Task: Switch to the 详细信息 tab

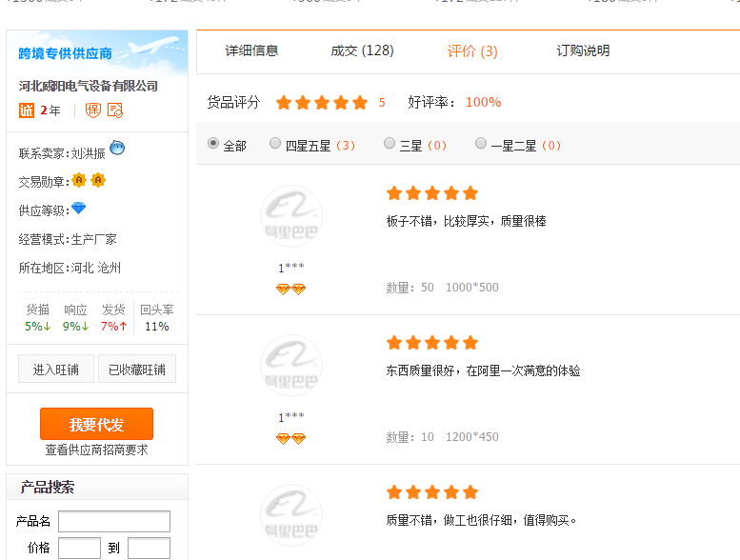Action: coord(251,50)
